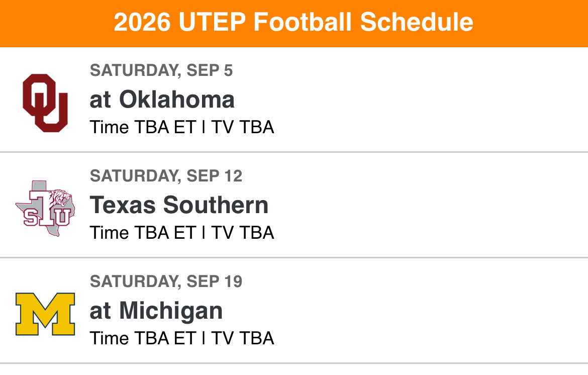Click 'TV TBA' under Oklahoma game
This screenshot has width=588, height=375.
[x=242, y=127]
